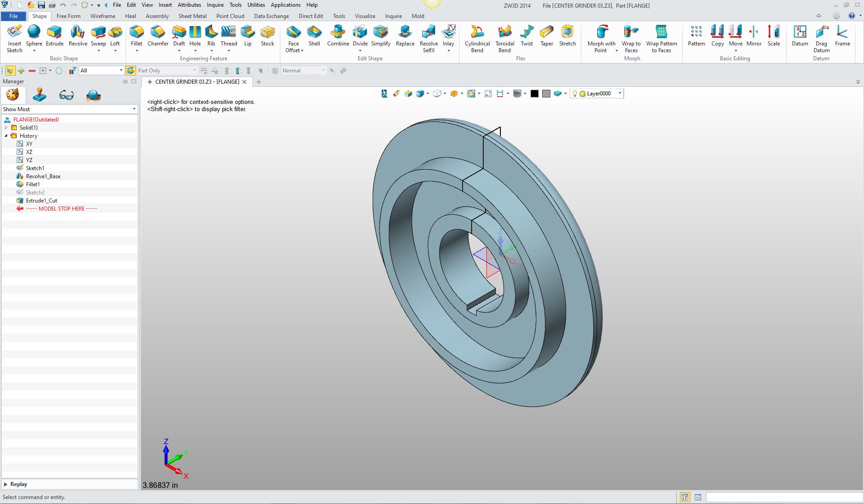The image size is (864, 504).
Task: Expand the Replay panel
Action: 6,484
